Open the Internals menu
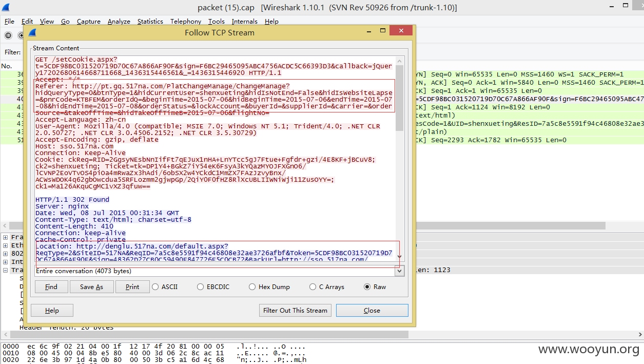Viewport: 644px width, 364px height. pyautogui.click(x=245, y=22)
